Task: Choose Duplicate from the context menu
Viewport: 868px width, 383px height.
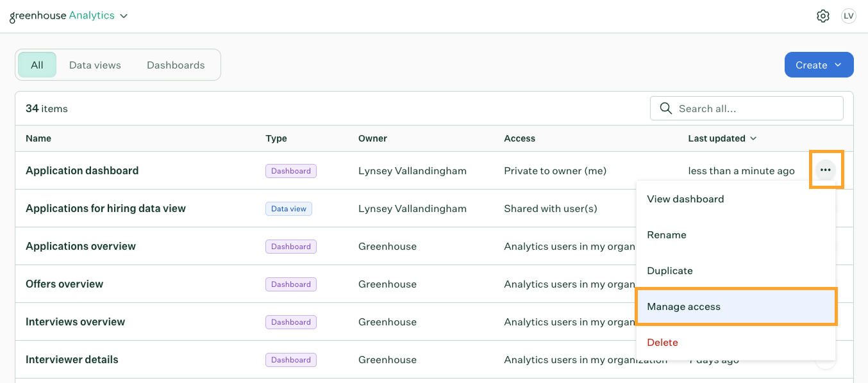Action: pyautogui.click(x=735, y=270)
